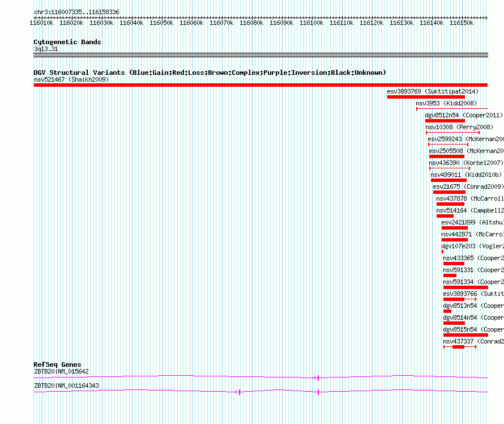Click the 3q13.31 band label

pos(46,49)
